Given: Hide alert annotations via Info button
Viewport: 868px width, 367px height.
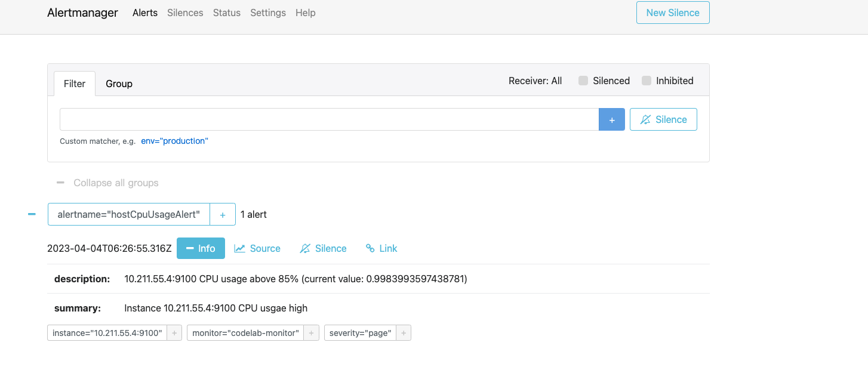Looking at the screenshot, I should point(201,248).
